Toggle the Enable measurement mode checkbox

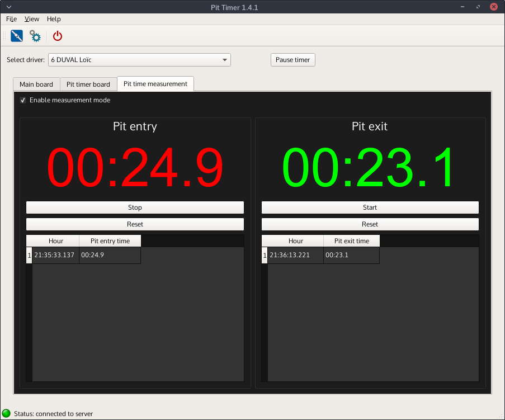coord(23,100)
